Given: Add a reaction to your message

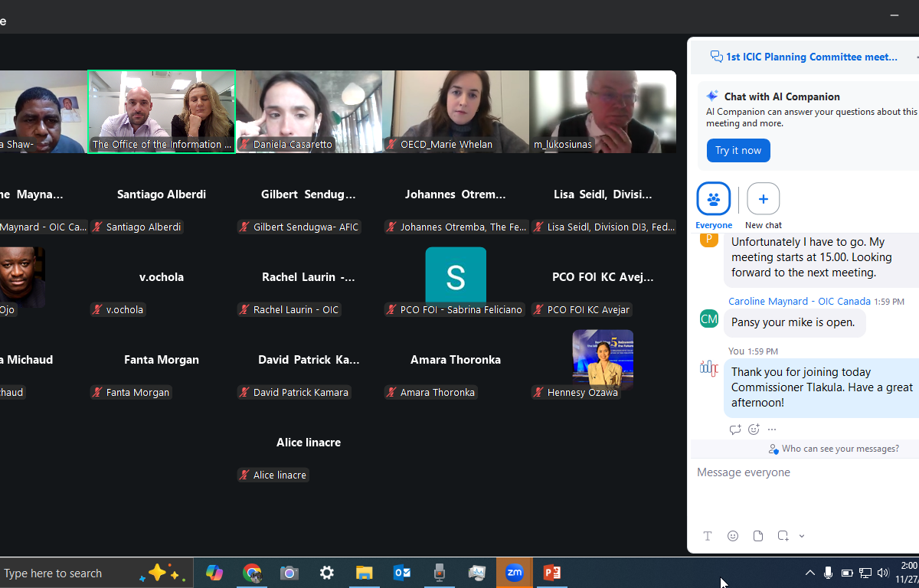Looking at the screenshot, I should pos(754,430).
